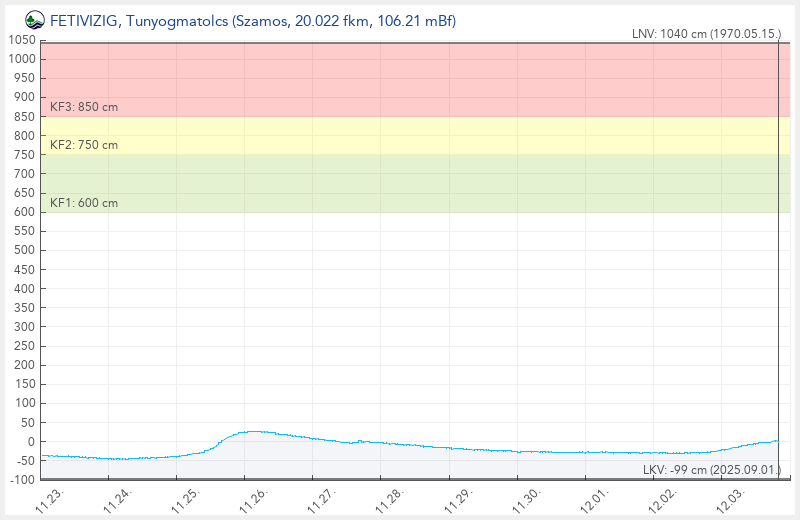Select the 11.30. date tick label

528,498
